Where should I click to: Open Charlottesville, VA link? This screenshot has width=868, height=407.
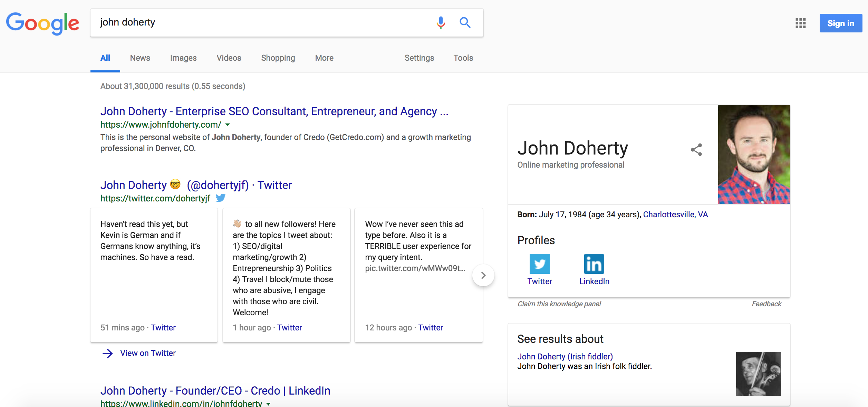click(x=675, y=215)
